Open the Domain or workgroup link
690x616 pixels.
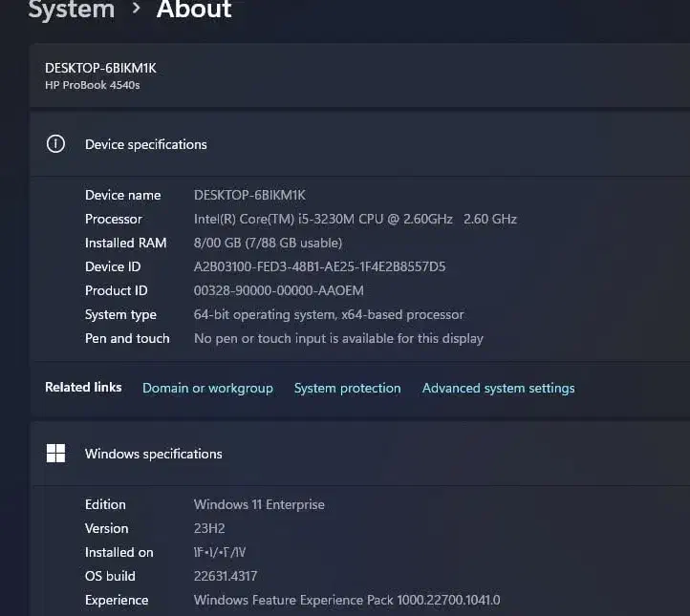point(207,388)
